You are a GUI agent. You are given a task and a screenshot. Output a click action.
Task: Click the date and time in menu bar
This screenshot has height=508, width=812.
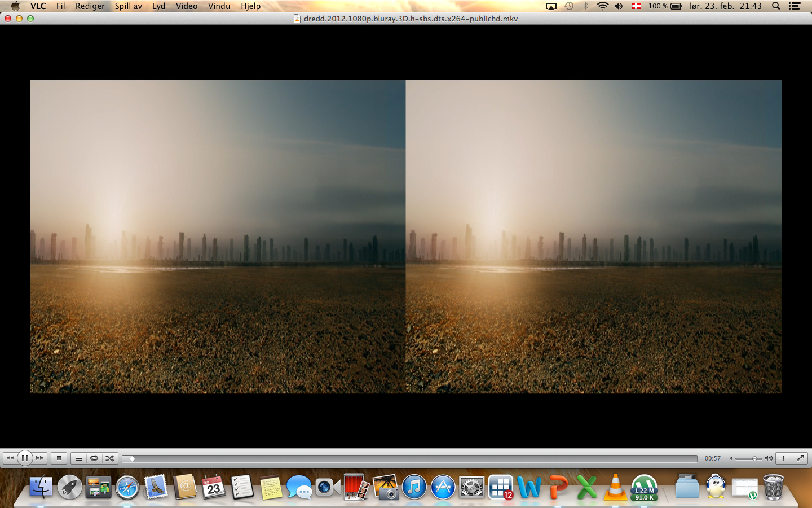[x=725, y=6]
